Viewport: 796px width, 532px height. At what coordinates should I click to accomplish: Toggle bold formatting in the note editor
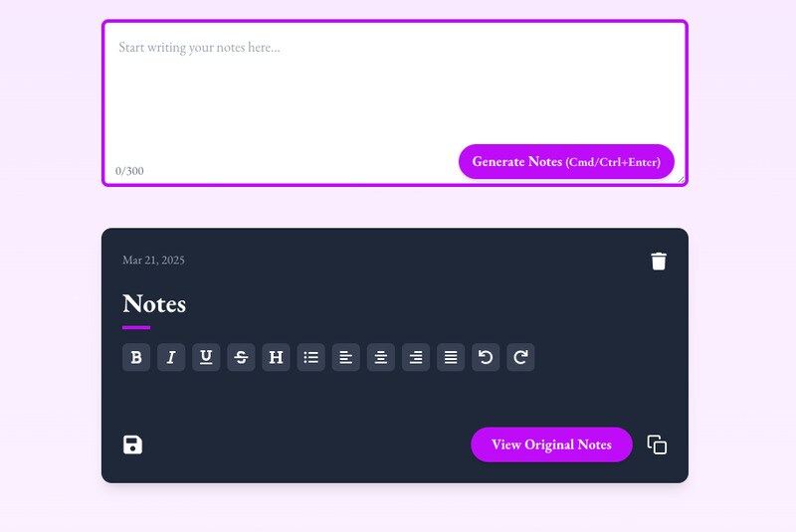136,357
